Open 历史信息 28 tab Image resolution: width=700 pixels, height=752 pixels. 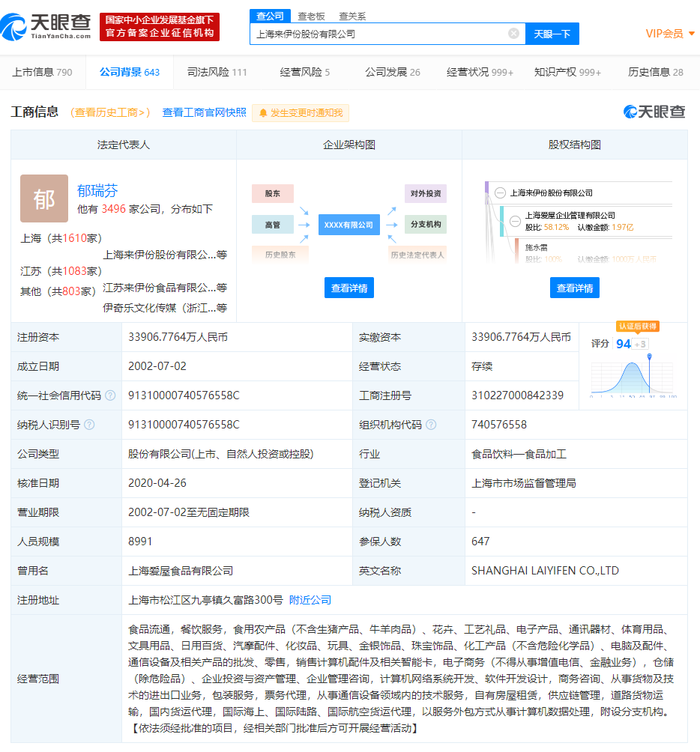click(x=655, y=73)
